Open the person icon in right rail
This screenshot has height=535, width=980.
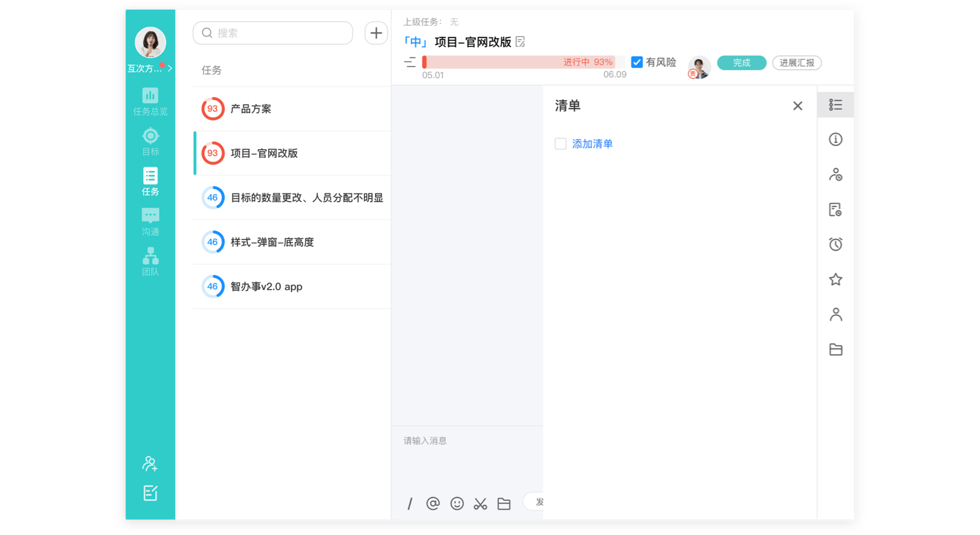[836, 314]
